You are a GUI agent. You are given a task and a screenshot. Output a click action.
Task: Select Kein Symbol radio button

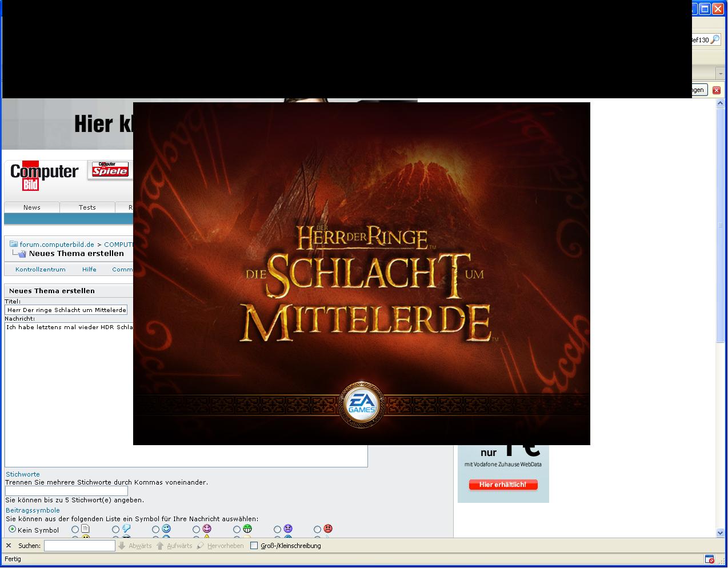(x=12, y=530)
